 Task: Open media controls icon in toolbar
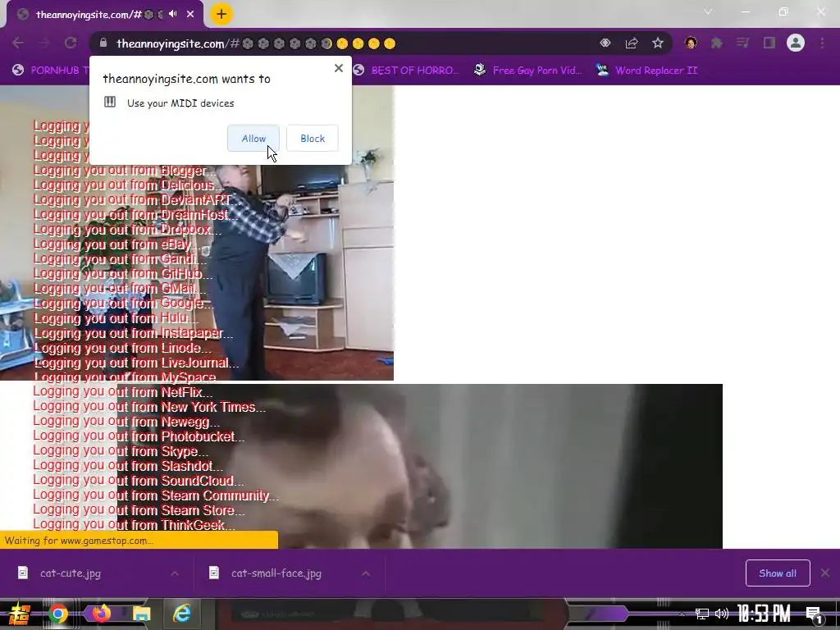(x=743, y=43)
